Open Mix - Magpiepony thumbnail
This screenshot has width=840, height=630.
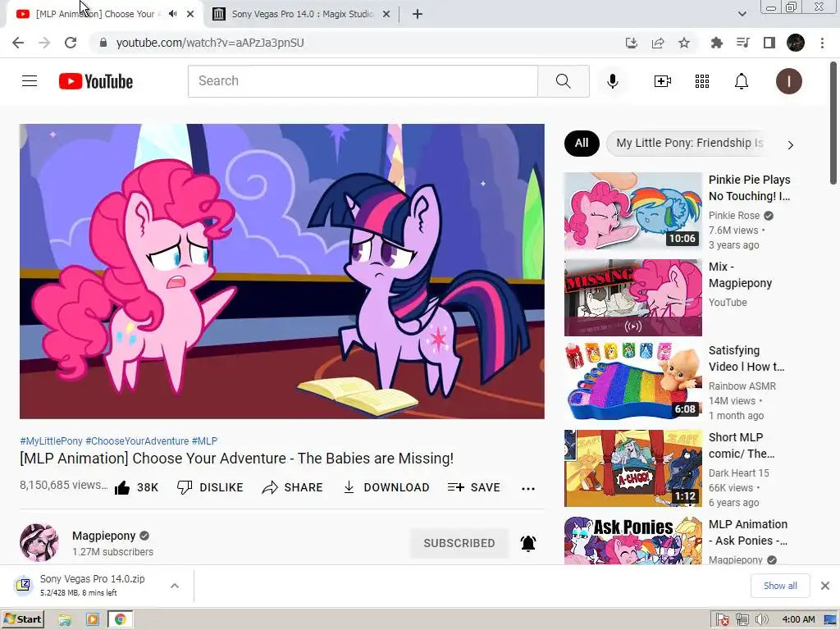click(x=632, y=298)
